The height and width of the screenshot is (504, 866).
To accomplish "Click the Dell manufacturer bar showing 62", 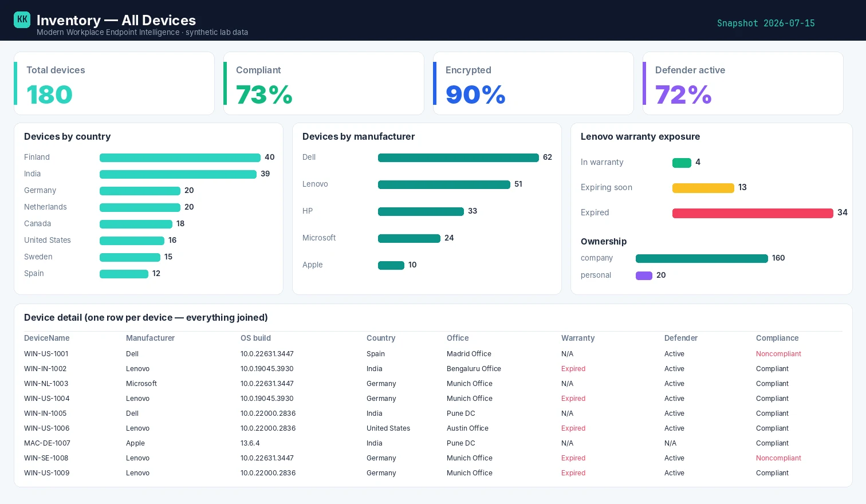I will (458, 157).
